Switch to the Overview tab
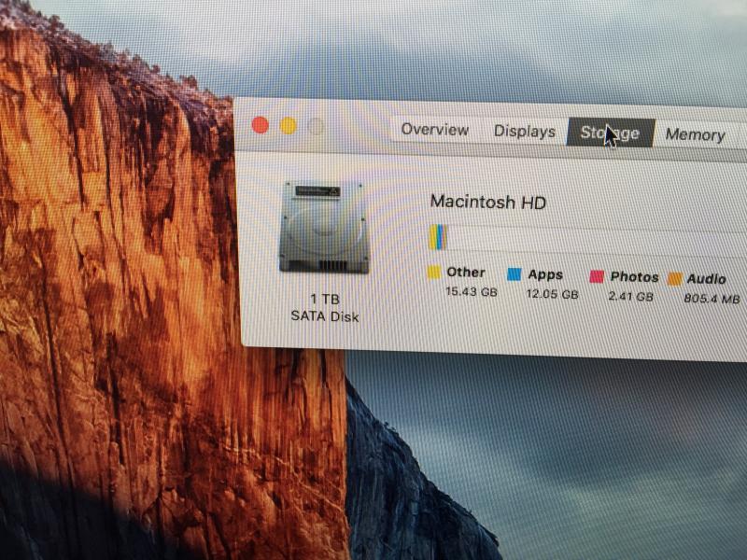 coord(434,130)
